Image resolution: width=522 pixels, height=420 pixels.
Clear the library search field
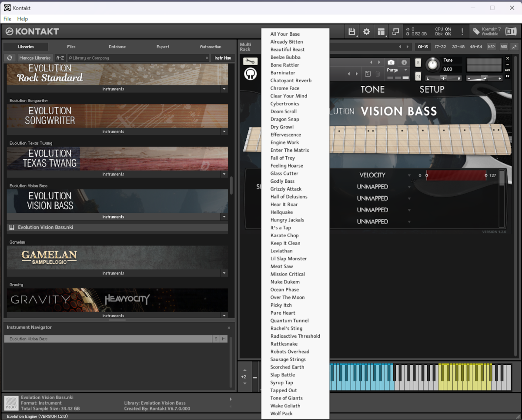pos(207,58)
